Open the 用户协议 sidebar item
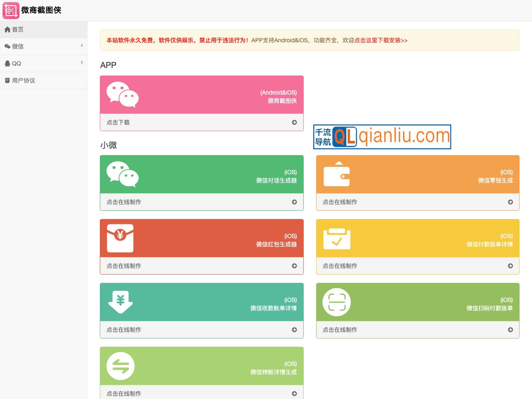Viewport: 532px width, 399px height. (23, 80)
